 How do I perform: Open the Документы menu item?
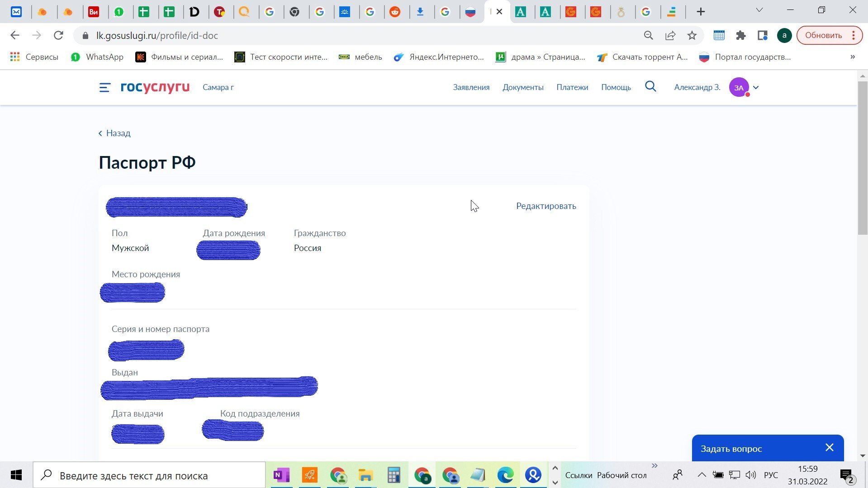[x=523, y=87]
